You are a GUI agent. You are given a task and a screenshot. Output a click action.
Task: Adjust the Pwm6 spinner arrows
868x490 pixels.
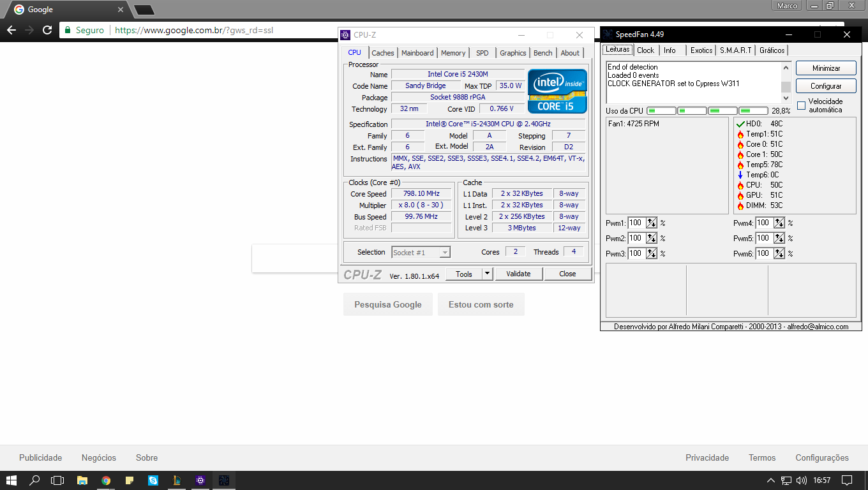click(x=780, y=253)
